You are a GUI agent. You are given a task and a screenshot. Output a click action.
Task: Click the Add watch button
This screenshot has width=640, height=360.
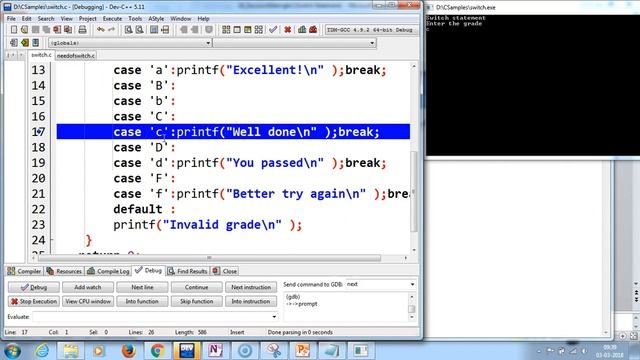point(88,287)
